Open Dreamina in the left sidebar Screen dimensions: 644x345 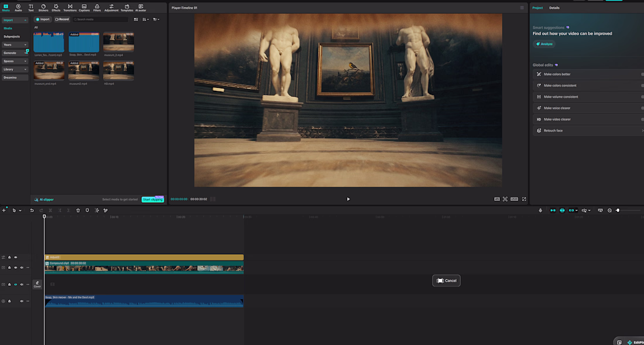tap(15, 78)
